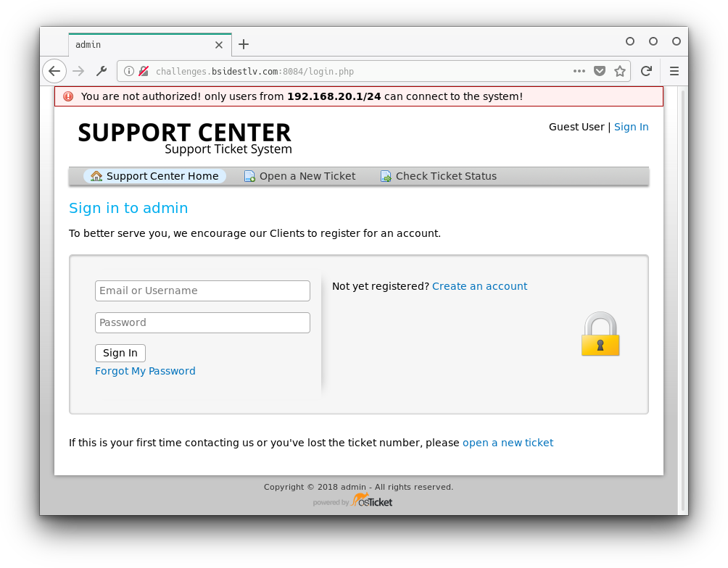Open the tracking protection shield menu

click(600, 71)
